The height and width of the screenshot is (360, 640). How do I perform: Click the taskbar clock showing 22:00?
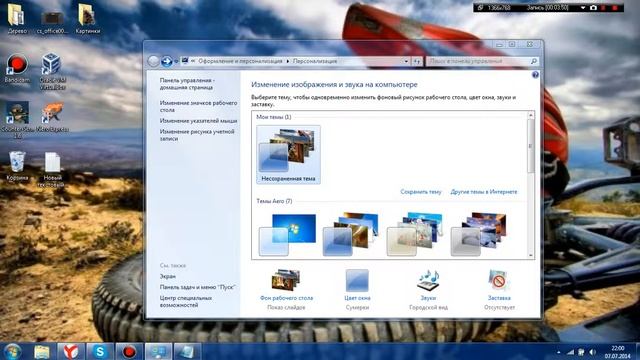(x=618, y=352)
